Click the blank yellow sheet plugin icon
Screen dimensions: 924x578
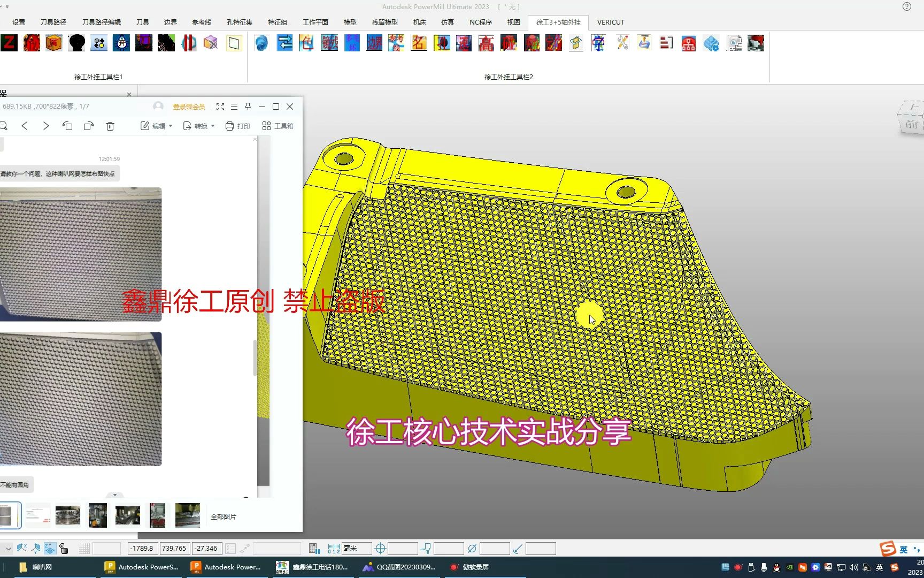[x=234, y=43]
